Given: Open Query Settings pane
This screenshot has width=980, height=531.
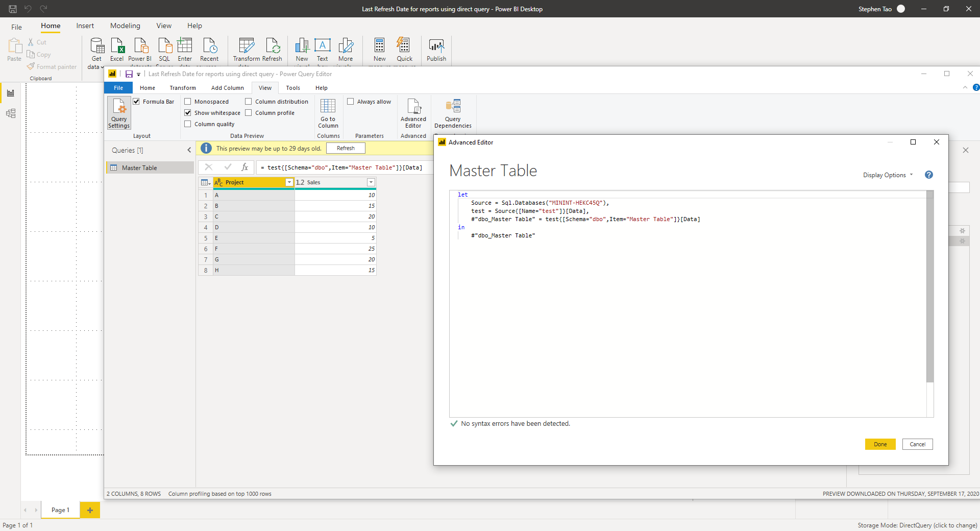Looking at the screenshot, I should click(119, 113).
